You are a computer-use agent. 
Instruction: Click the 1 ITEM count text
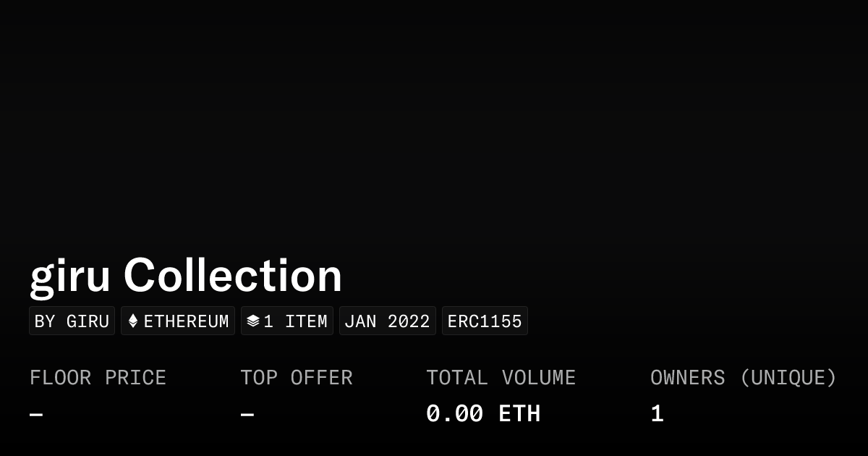[x=295, y=321]
